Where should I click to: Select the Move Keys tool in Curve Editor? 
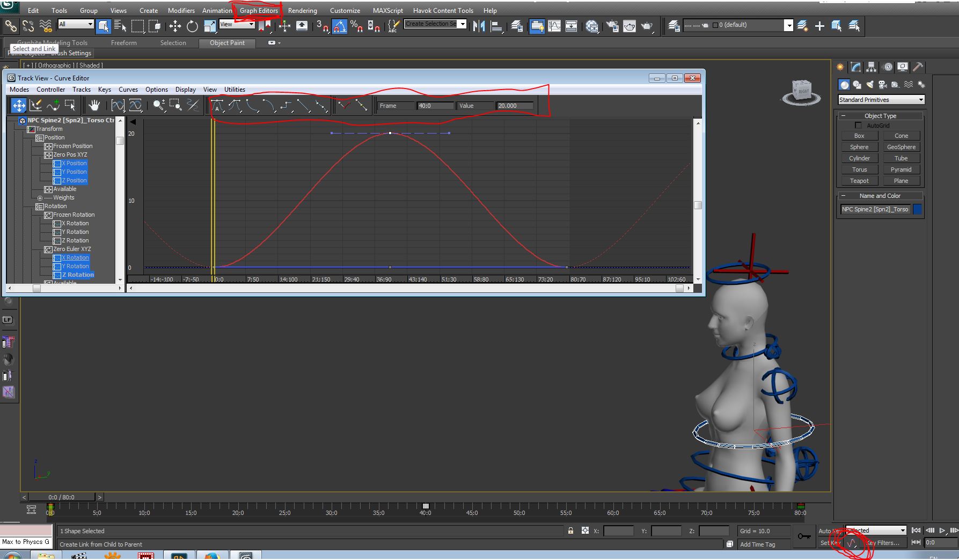point(18,105)
